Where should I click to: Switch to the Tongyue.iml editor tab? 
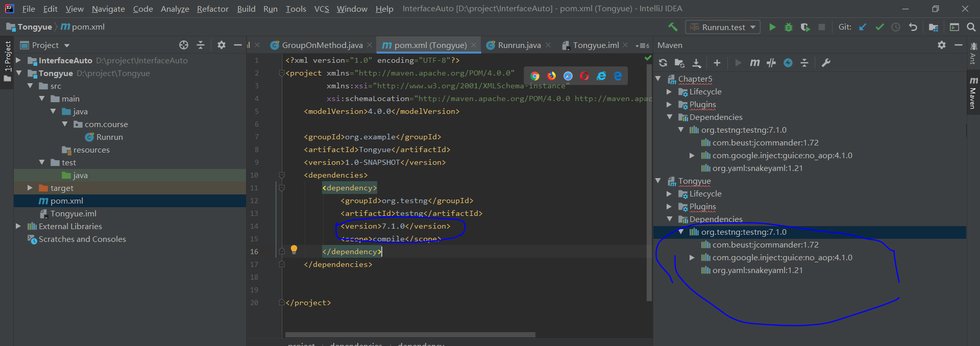coord(595,45)
